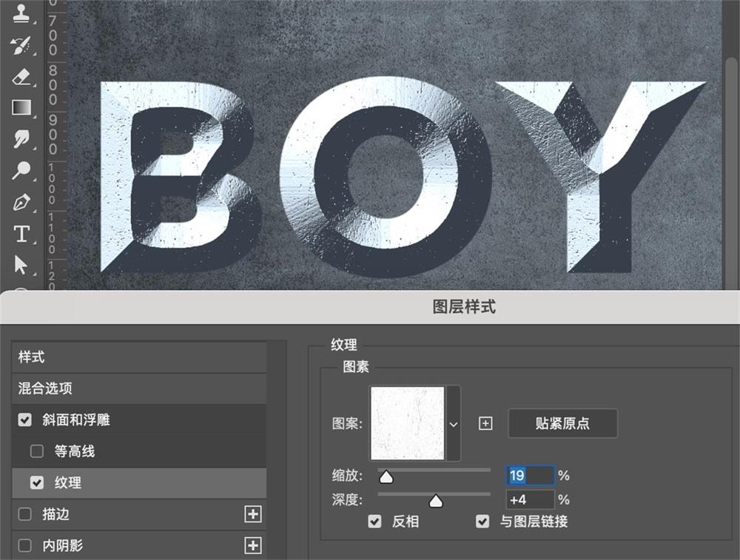
Task: Enable the 等高线 checkbox
Action: click(37, 451)
